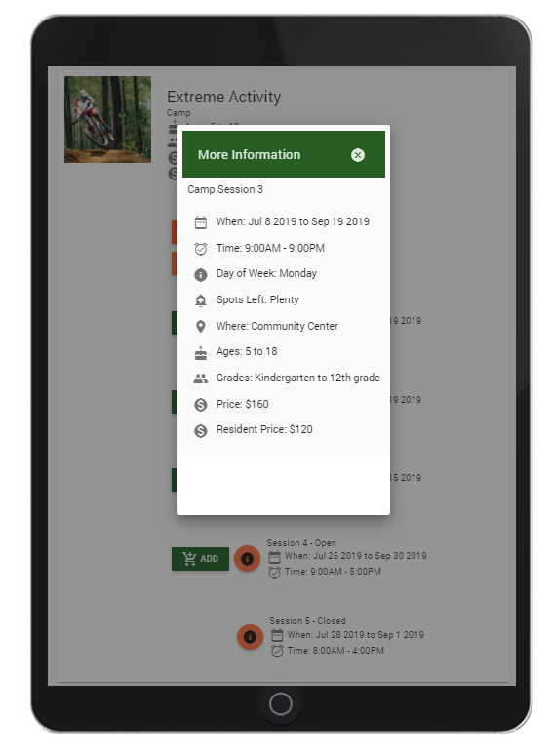This screenshot has height=756, width=552.
Task: Click the text When: Jul 8 2019 to Sep 19 2019
Action: coord(293,221)
